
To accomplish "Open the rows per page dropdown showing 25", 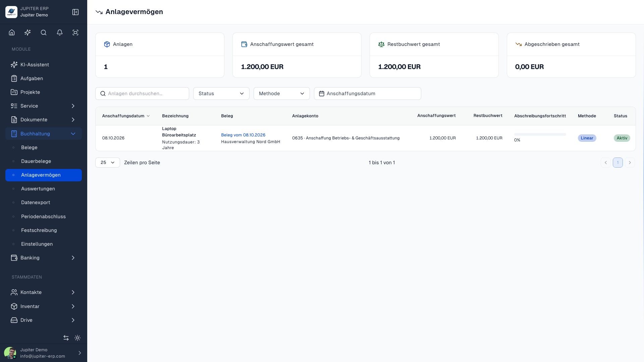I will (x=108, y=163).
